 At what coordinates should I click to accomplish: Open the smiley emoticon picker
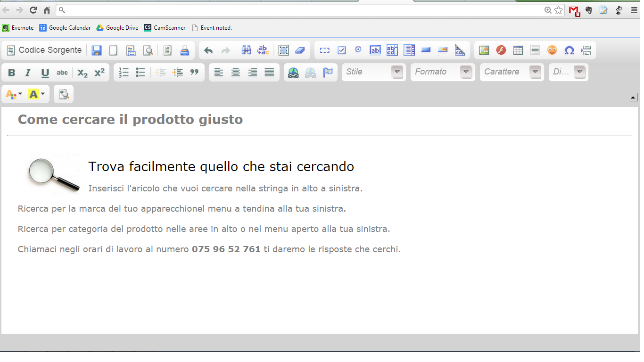(552, 50)
